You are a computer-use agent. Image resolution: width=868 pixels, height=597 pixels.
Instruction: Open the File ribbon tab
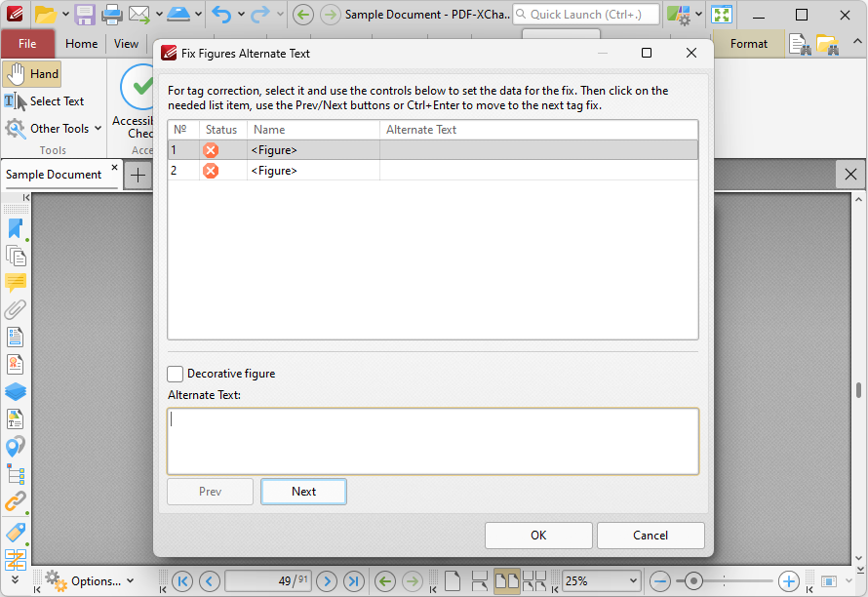(x=27, y=44)
